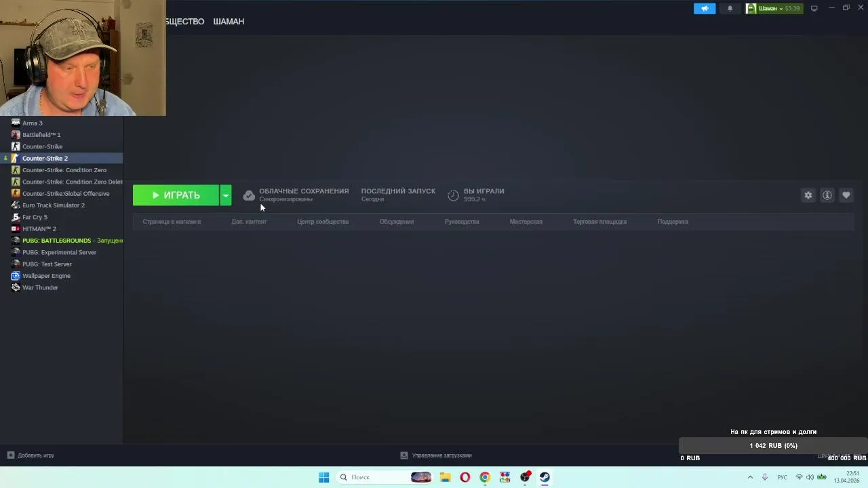Open Windows Start menu

pos(323,477)
